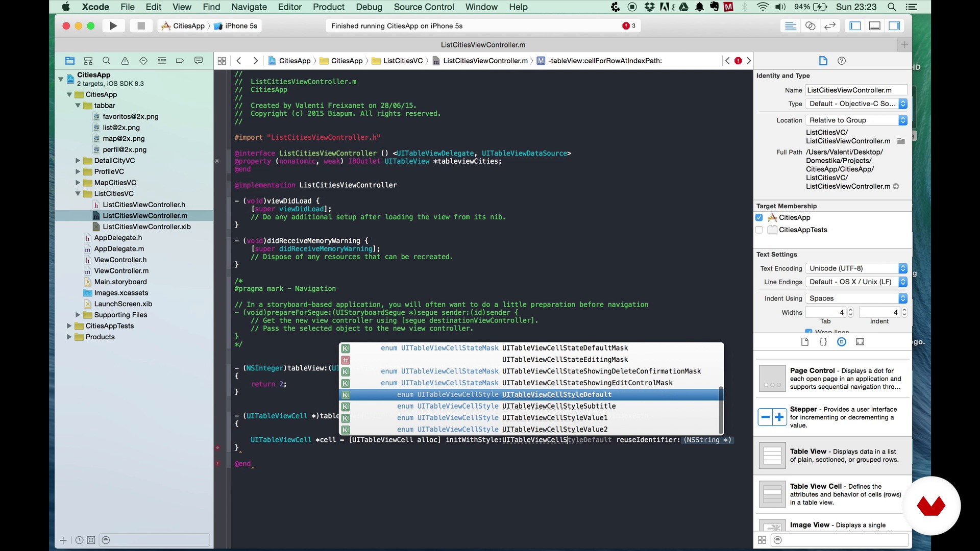Go back in editor history
The image size is (980, 551).
pos(239,61)
